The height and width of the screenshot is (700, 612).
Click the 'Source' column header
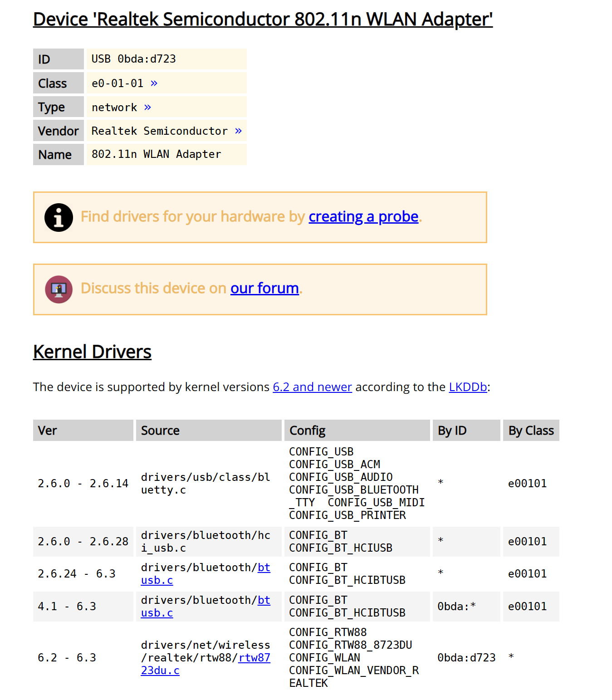point(209,431)
